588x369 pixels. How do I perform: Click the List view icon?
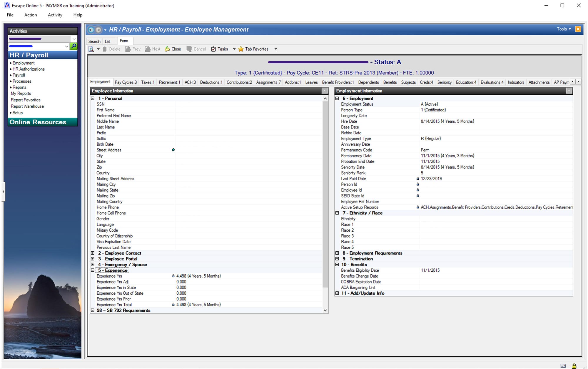(x=108, y=41)
